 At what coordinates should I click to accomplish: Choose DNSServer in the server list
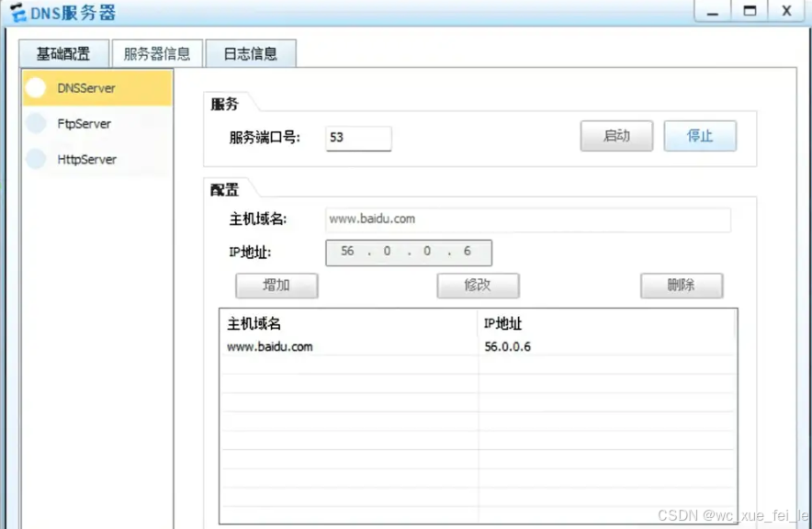(x=97, y=88)
